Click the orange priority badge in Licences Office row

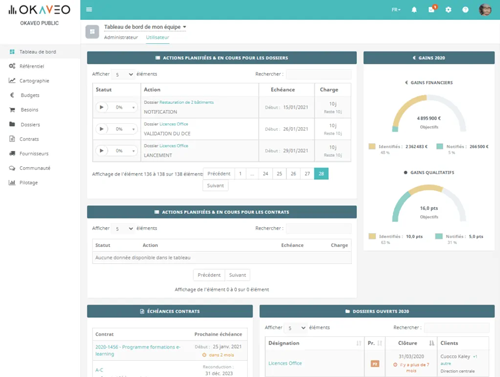(x=375, y=364)
